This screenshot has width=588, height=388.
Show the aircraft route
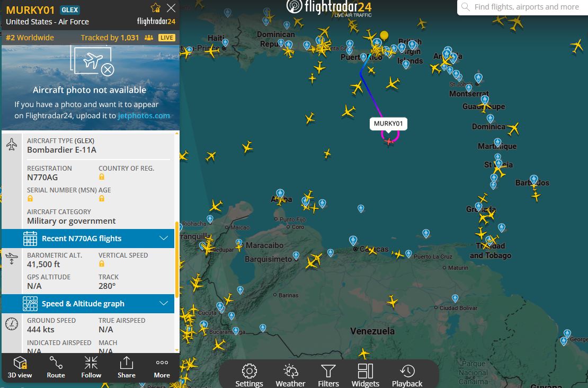pyautogui.click(x=56, y=367)
